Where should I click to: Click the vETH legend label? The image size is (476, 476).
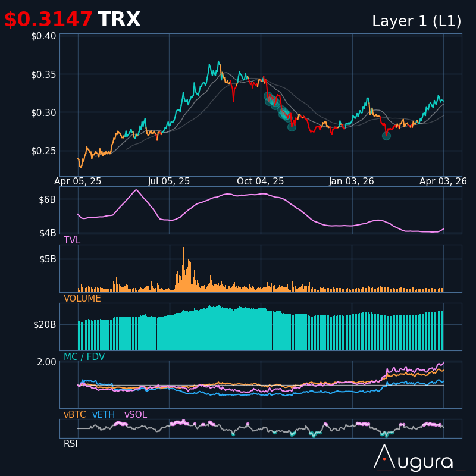coord(104,415)
